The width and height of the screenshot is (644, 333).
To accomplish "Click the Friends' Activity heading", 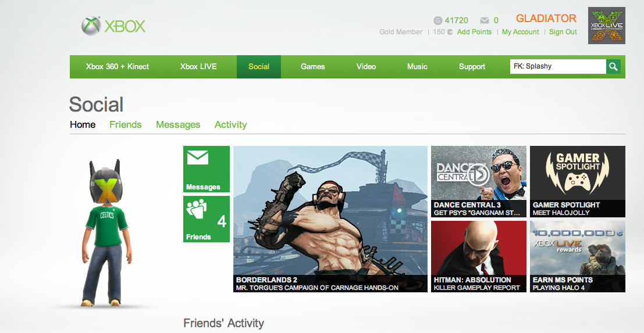I will [x=223, y=323].
